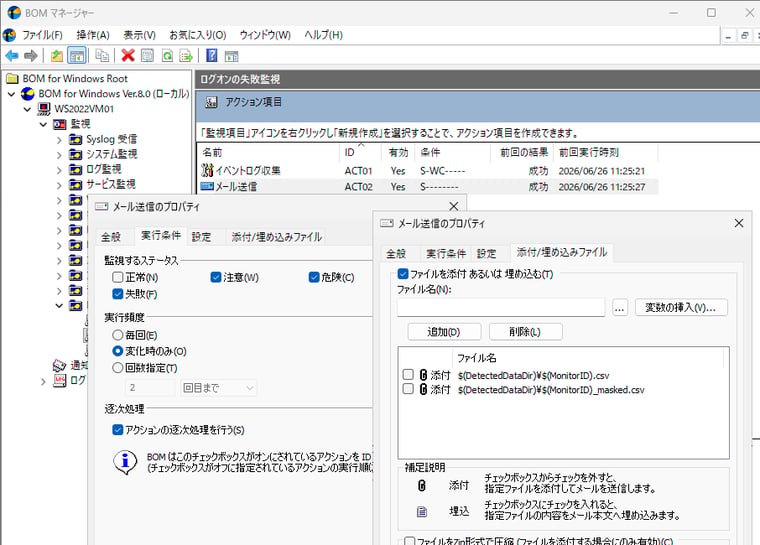Click the イベントログ収集 action icon
Image resolution: width=760 pixels, height=545 pixels.
click(x=207, y=170)
